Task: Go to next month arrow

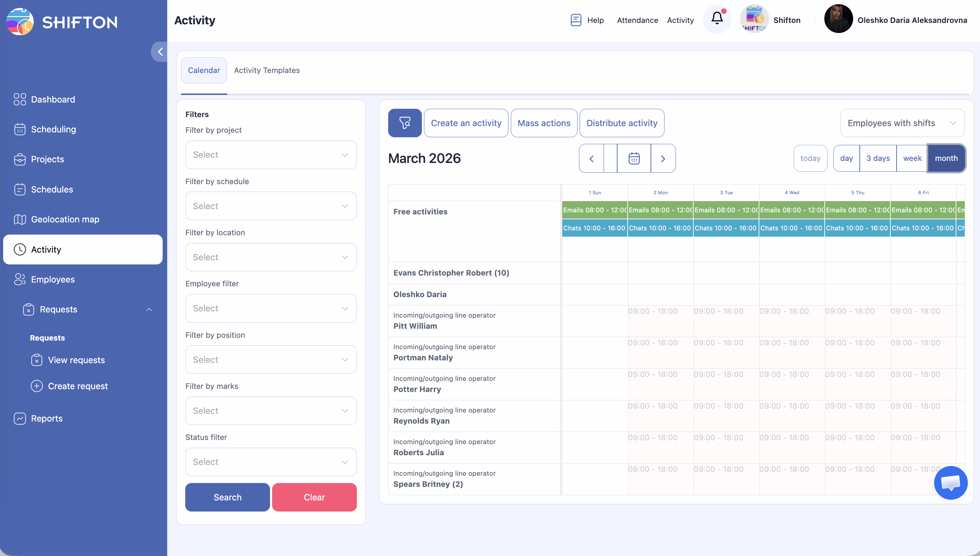Action: [663, 158]
